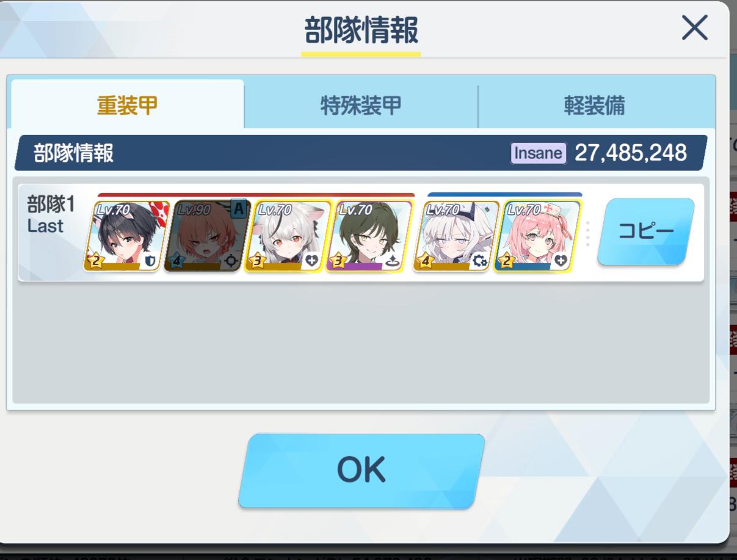Viewport: 737px width, 560px height.
Task: Close the 部隊情報 dialog with X
Action: 694,28
